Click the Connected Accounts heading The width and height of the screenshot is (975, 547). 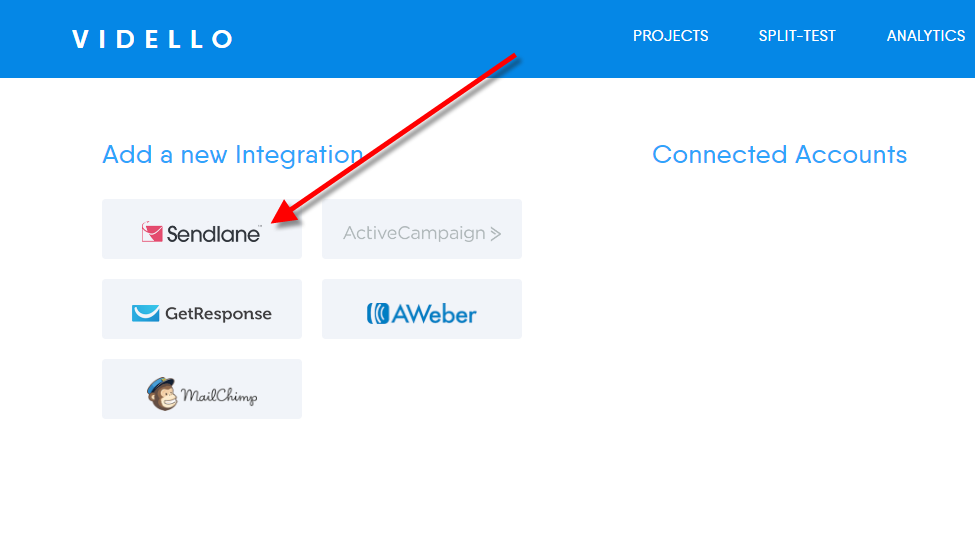point(780,154)
